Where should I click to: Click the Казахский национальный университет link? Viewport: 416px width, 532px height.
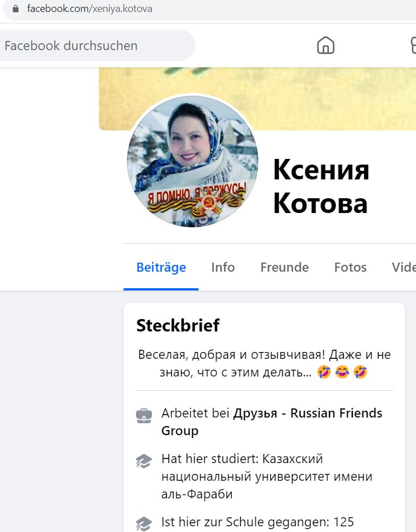tap(267, 476)
